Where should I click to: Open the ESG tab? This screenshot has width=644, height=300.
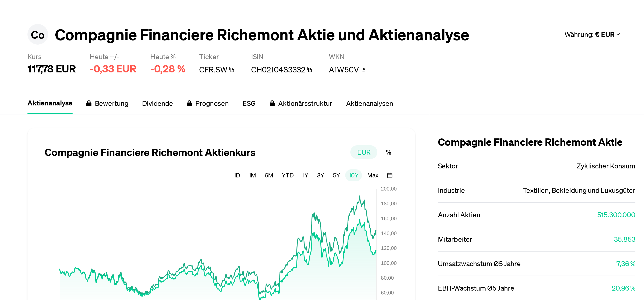pyautogui.click(x=249, y=103)
